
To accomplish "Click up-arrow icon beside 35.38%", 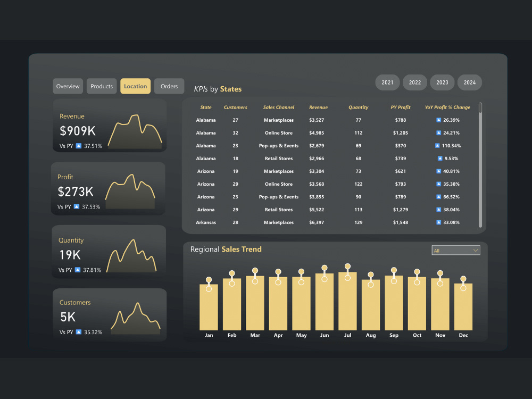I will (438, 184).
